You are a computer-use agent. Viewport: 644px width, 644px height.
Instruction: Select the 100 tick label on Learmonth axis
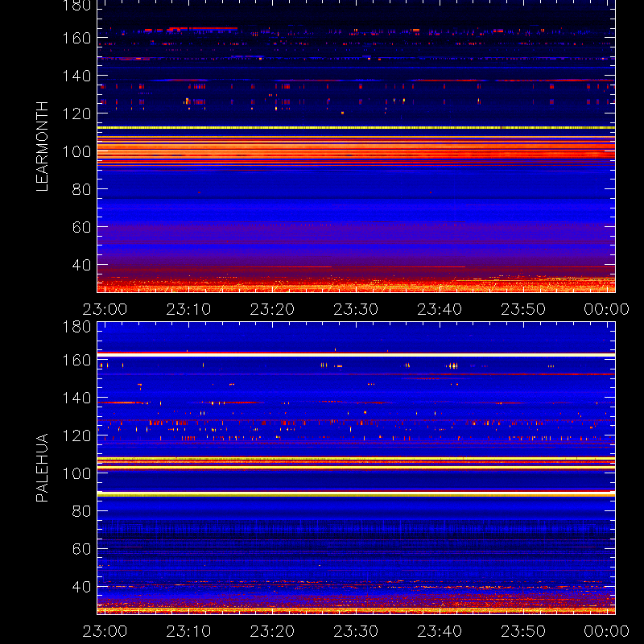(76, 151)
